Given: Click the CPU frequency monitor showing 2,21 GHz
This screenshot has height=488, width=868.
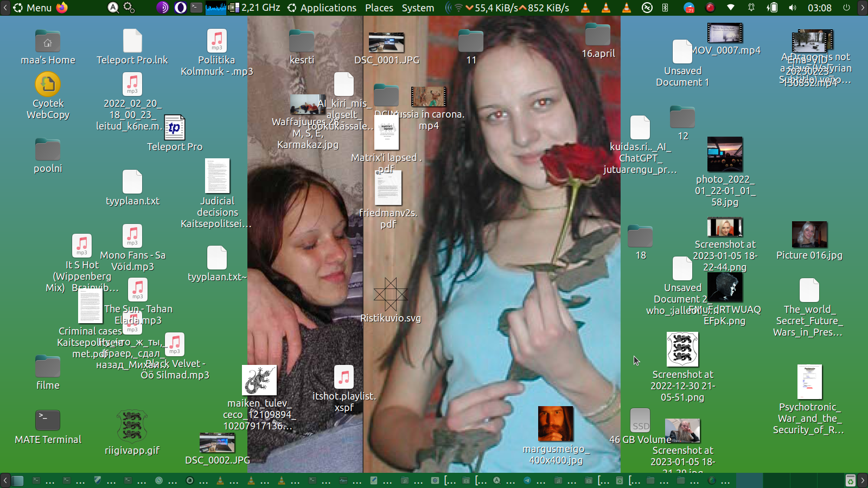Looking at the screenshot, I should point(255,8).
